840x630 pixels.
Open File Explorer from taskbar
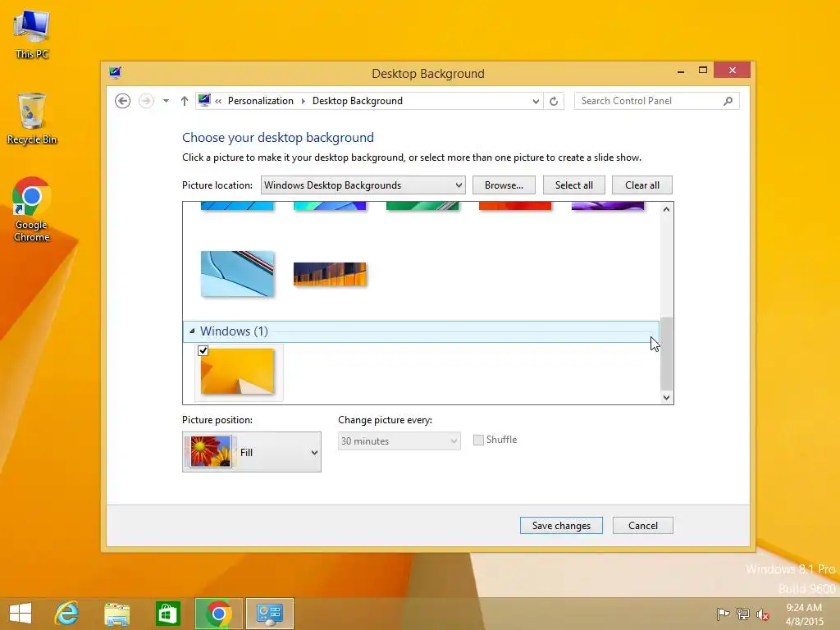117,614
